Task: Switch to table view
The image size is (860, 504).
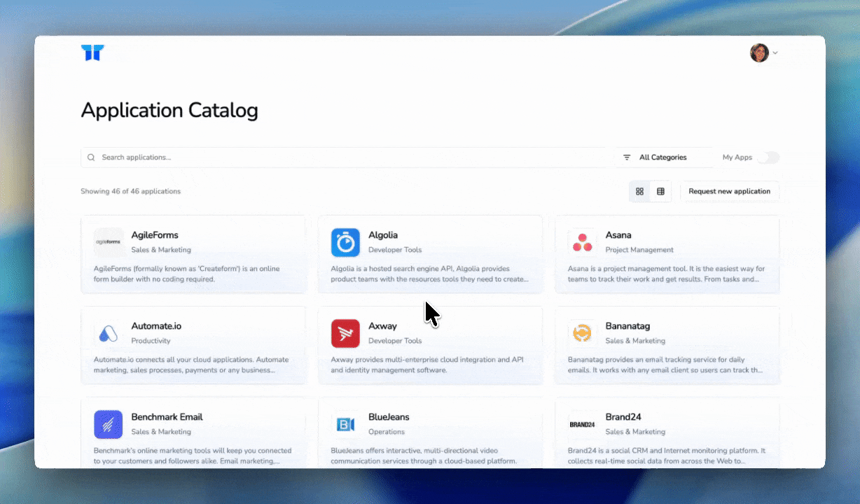Action: (x=660, y=191)
